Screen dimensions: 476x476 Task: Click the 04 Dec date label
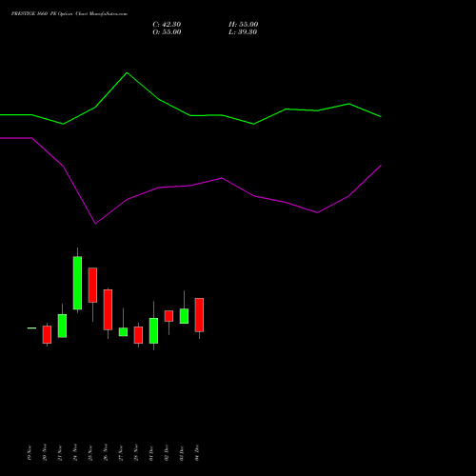click(197, 452)
